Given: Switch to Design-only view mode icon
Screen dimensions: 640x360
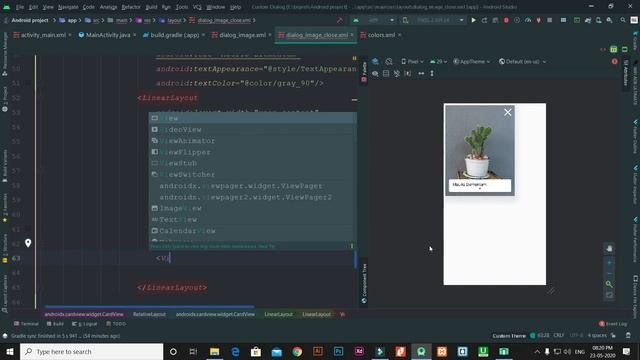Looking at the screenshot, I should point(624,49).
